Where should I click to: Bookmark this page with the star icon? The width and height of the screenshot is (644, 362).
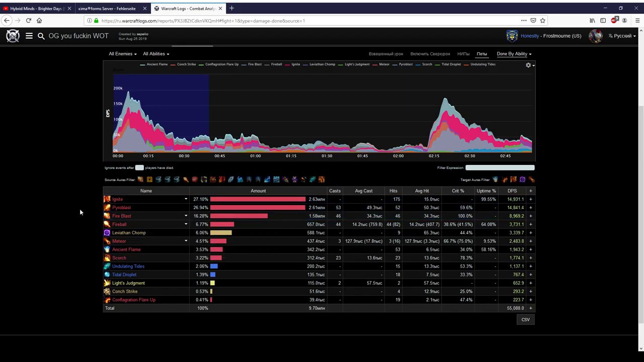542,21
